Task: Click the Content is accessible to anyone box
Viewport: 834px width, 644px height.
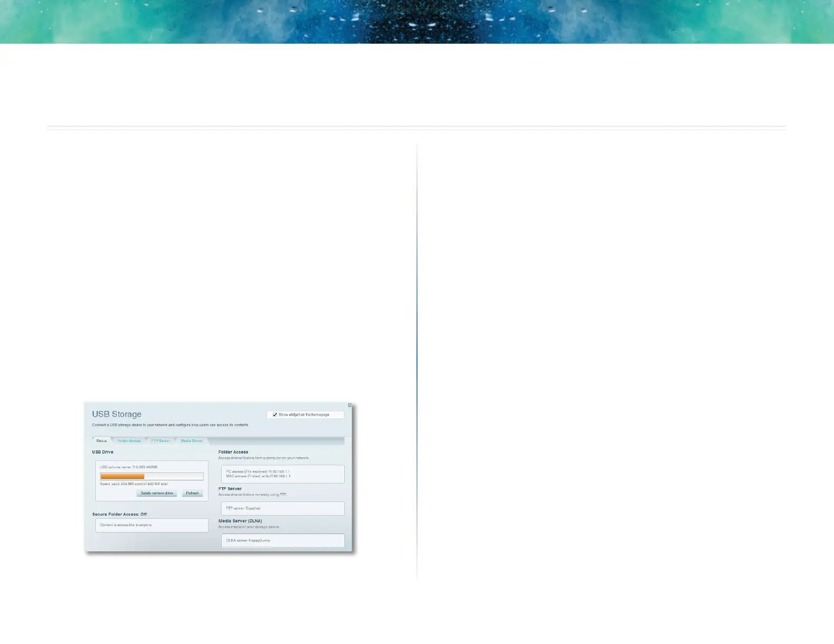Action: pos(152,525)
